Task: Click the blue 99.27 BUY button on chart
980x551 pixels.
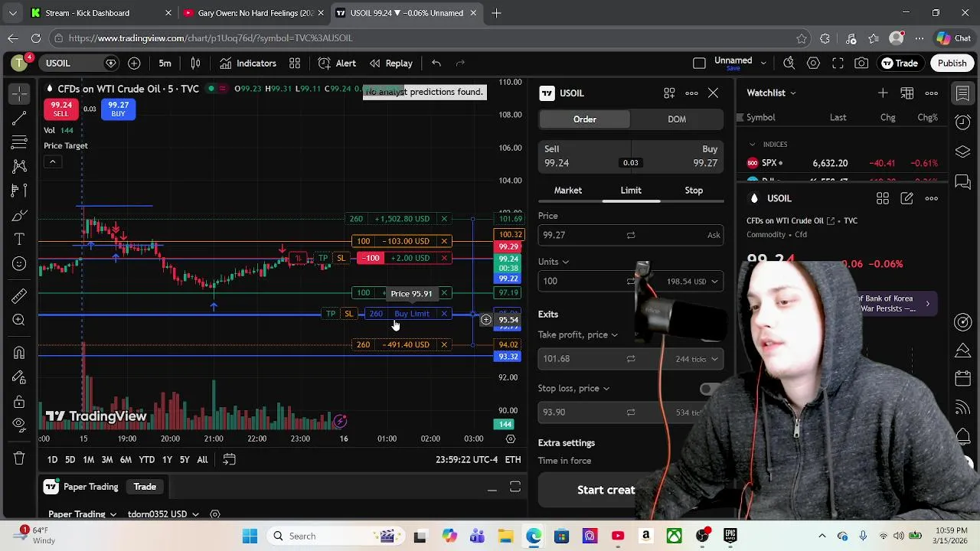Action: coord(118,110)
